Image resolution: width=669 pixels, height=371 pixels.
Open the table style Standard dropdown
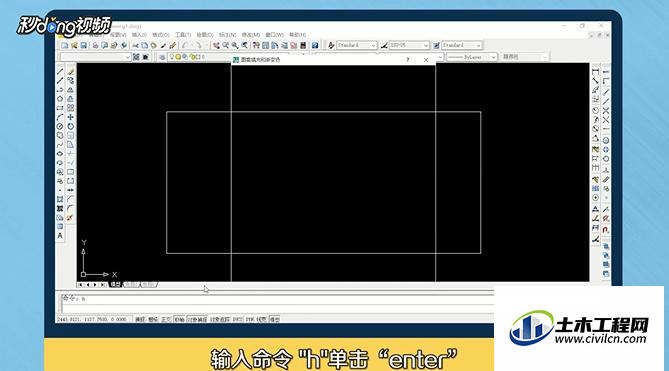click(462, 45)
